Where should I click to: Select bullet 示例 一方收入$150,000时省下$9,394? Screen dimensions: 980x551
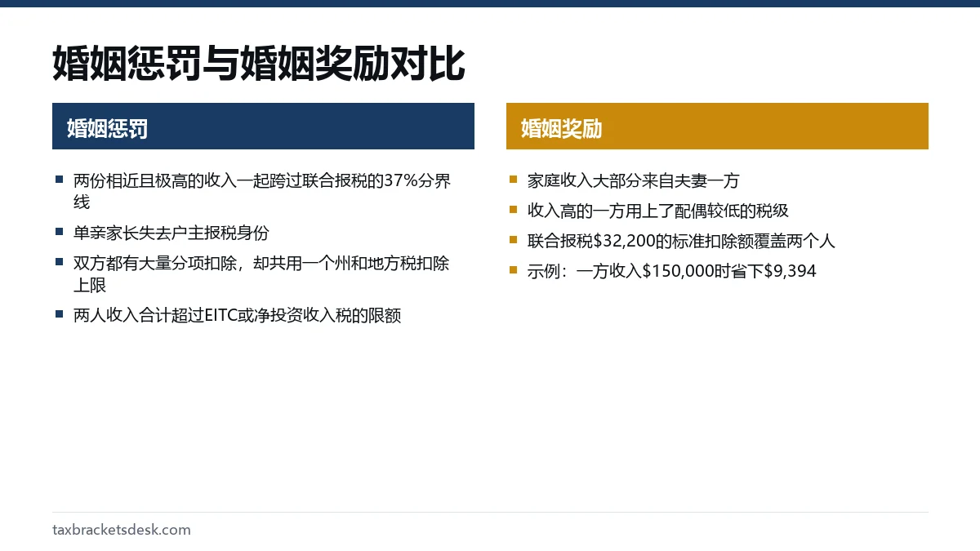(x=671, y=271)
